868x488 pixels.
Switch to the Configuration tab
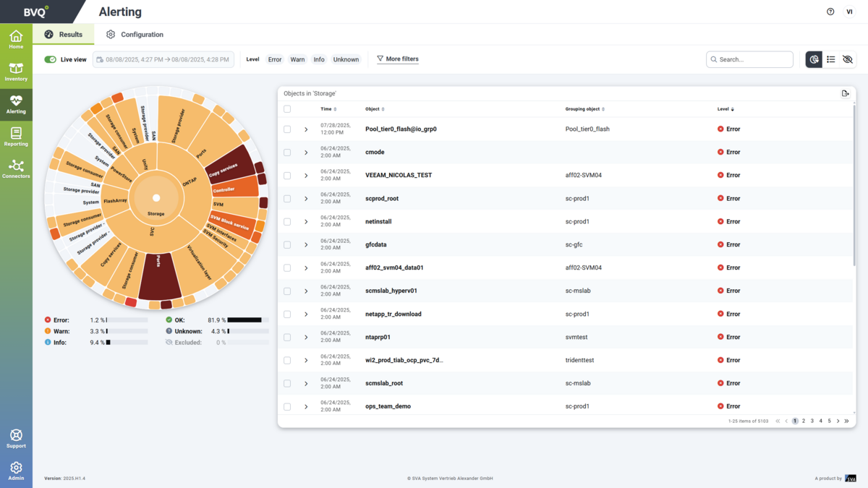[x=135, y=35]
